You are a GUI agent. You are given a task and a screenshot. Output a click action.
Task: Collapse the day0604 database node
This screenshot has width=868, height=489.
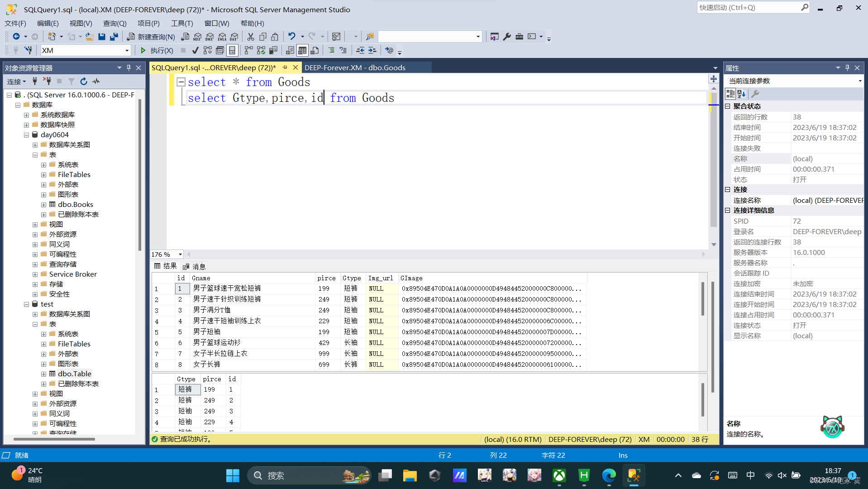point(26,134)
